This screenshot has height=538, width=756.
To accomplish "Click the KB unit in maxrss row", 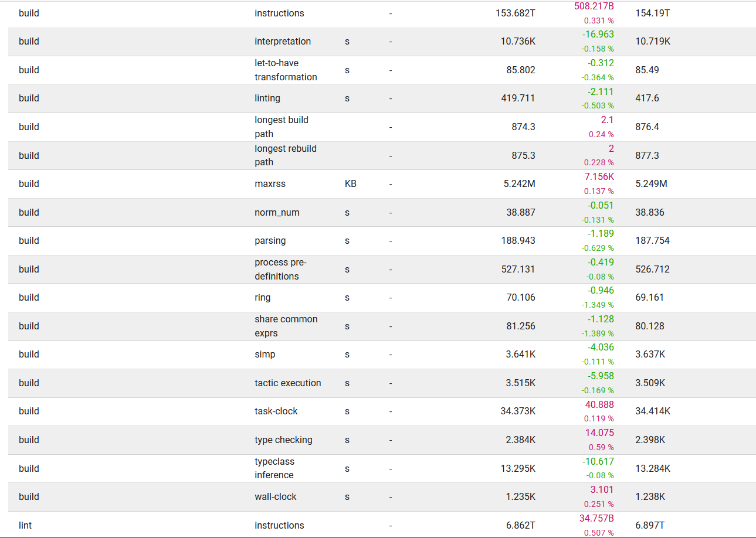I will pyautogui.click(x=351, y=184).
